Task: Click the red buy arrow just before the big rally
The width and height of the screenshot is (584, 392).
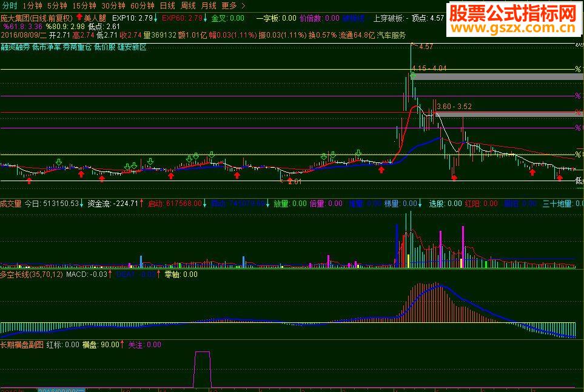Action: [x=381, y=170]
